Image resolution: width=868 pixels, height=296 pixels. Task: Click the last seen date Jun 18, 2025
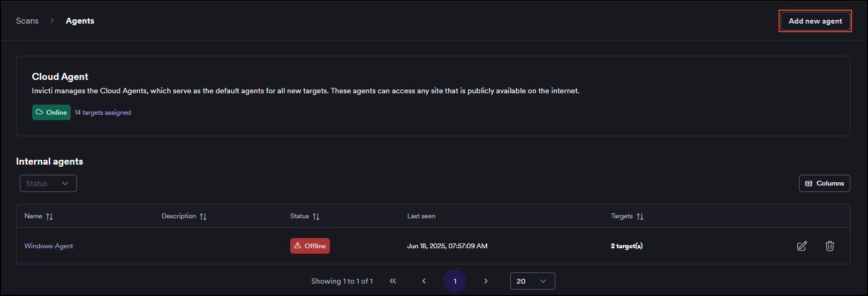[x=447, y=246]
